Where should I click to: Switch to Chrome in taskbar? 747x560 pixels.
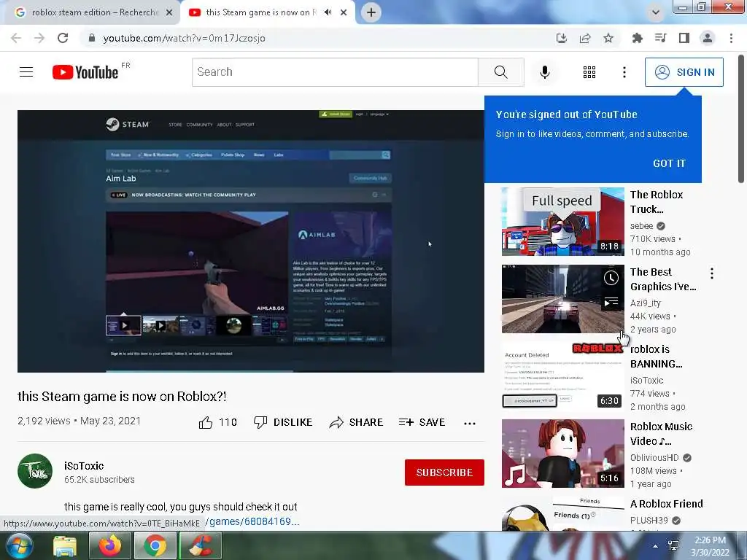coord(155,545)
